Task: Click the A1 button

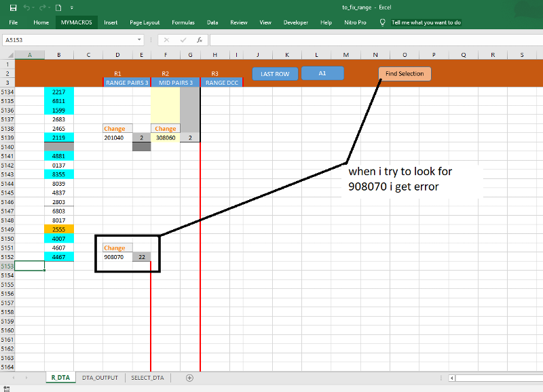Action: point(322,73)
